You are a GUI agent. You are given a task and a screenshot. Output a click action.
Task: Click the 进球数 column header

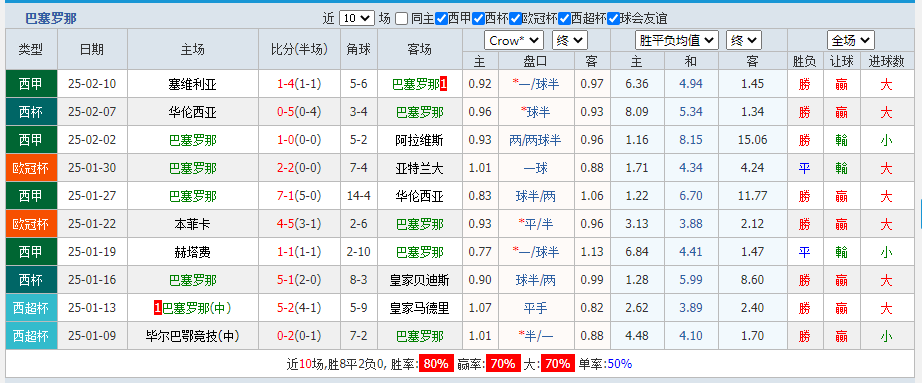tap(886, 61)
